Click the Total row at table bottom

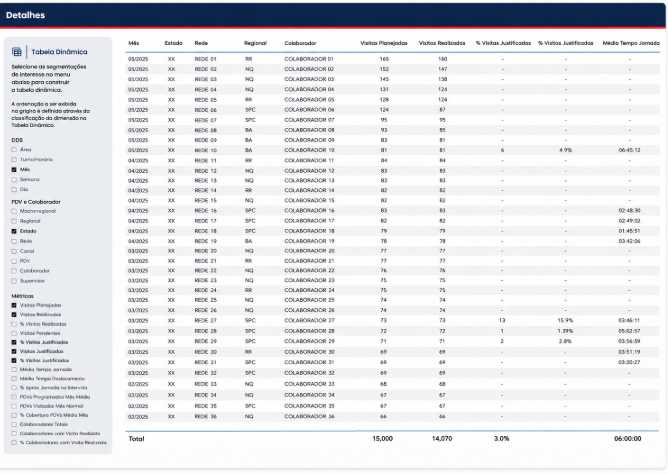[x=392, y=439]
